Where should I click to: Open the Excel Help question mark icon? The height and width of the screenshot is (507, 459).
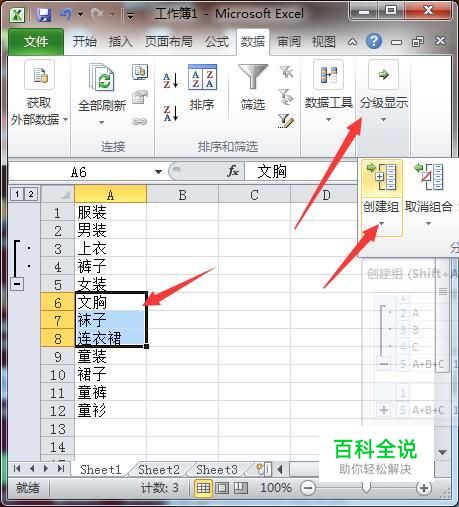(x=374, y=41)
